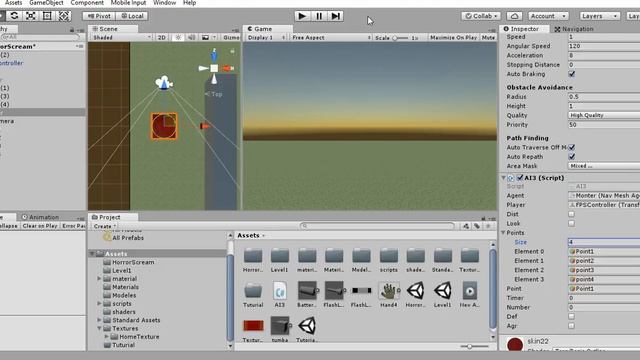Viewport: 640px width, 360px height.
Task: Open the Cloud services icon
Action: pos(514,16)
